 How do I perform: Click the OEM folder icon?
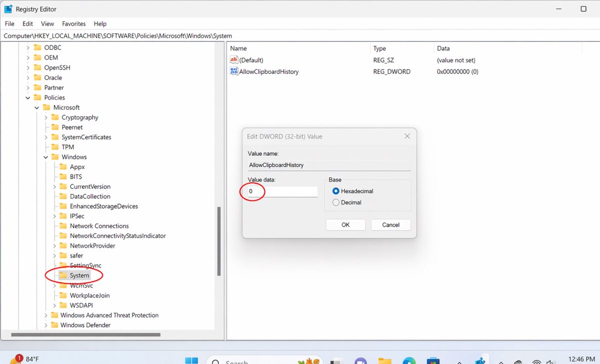[37, 58]
